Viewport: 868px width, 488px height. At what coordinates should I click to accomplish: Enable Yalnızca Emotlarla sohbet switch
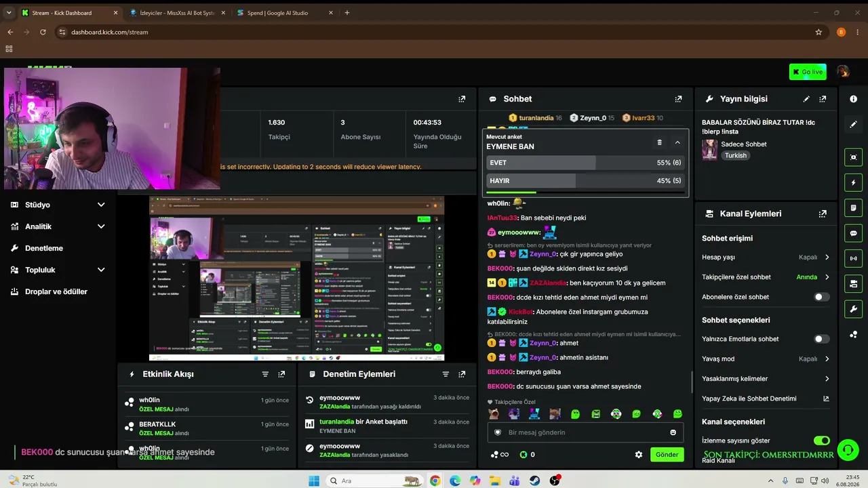(821, 339)
